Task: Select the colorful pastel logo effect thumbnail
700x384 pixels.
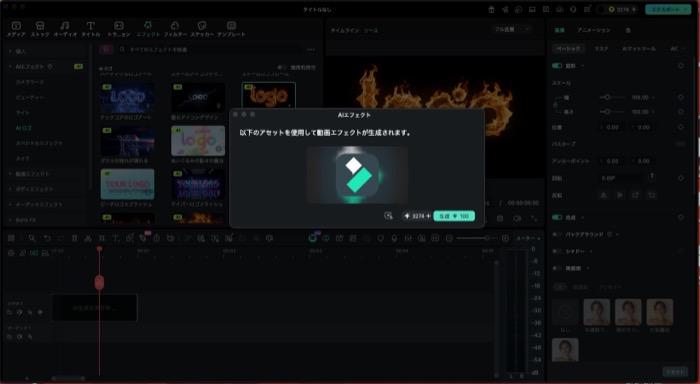Action: (x=198, y=141)
